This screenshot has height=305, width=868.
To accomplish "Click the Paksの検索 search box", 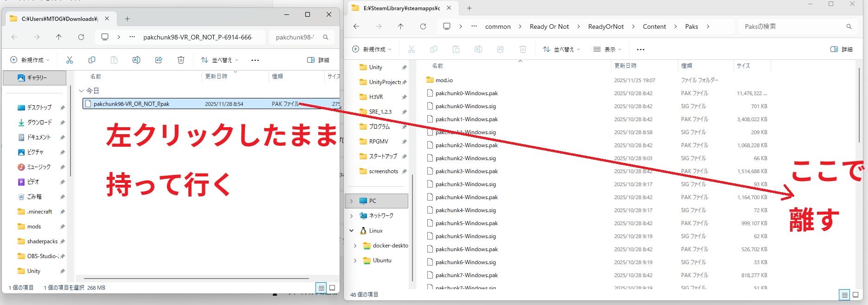I will tap(793, 26).
